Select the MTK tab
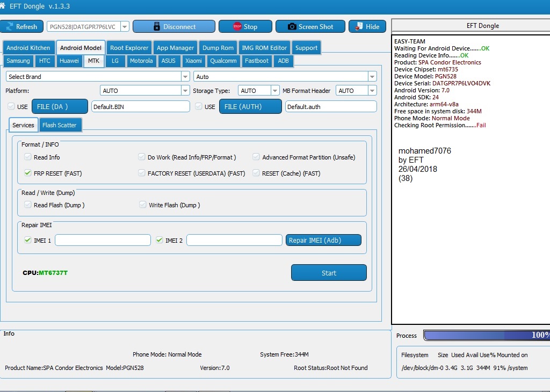The width and height of the screenshot is (550, 392). [x=93, y=61]
